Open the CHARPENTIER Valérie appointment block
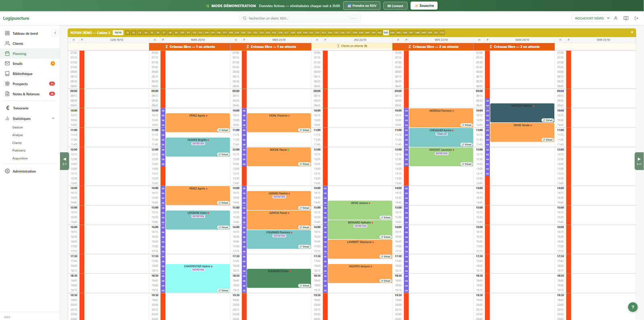Viewport: 644px width, 320px height. pos(198,278)
